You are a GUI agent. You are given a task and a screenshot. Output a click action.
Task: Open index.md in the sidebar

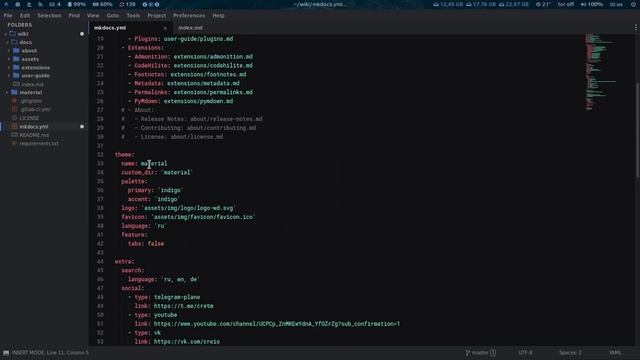[x=32, y=84]
